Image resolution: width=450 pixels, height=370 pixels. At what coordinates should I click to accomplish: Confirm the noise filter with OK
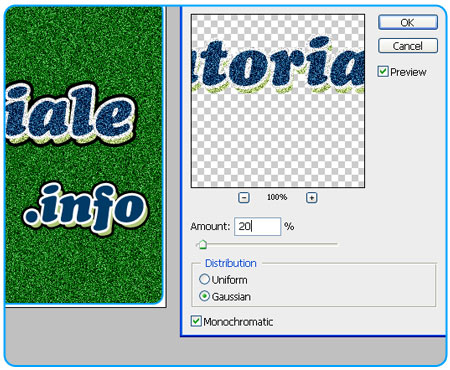[x=408, y=22]
